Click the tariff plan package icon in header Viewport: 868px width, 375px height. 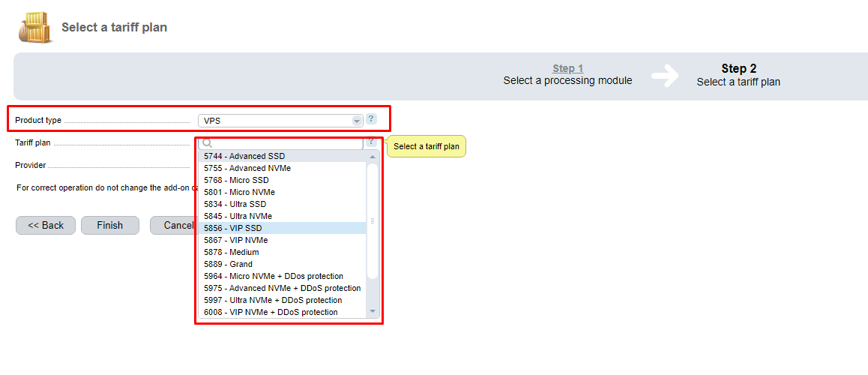[34, 27]
